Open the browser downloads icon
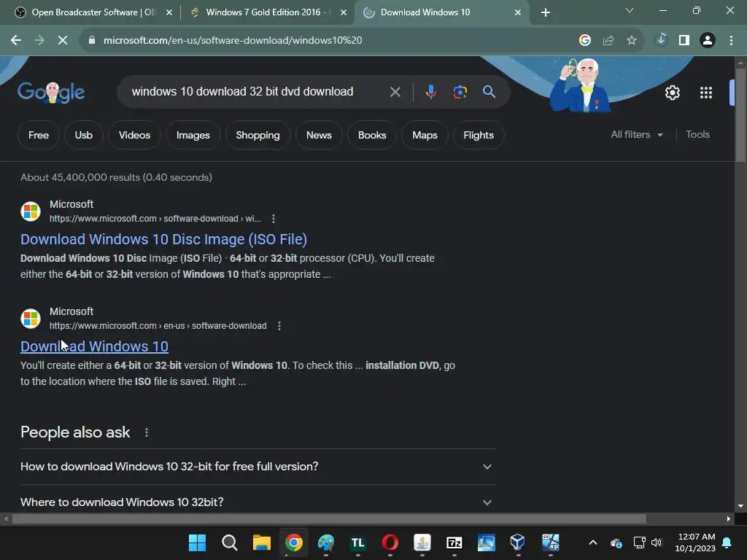Image resolution: width=747 pixels, height=560 pixels. pyautogui.click(x=661, y=40)
